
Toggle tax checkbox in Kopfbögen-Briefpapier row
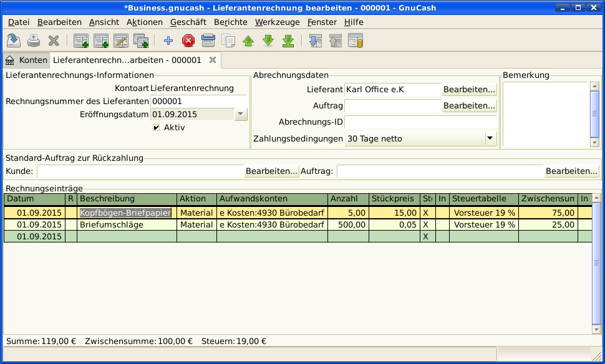426,213
